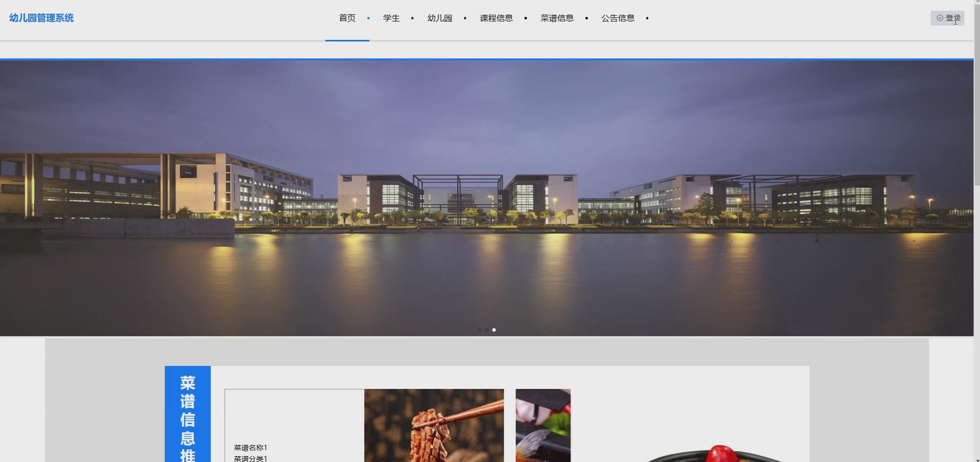Screen dimensions: 980x462
Task: View the 公告信息 page
Action: (x=618, y=18)
